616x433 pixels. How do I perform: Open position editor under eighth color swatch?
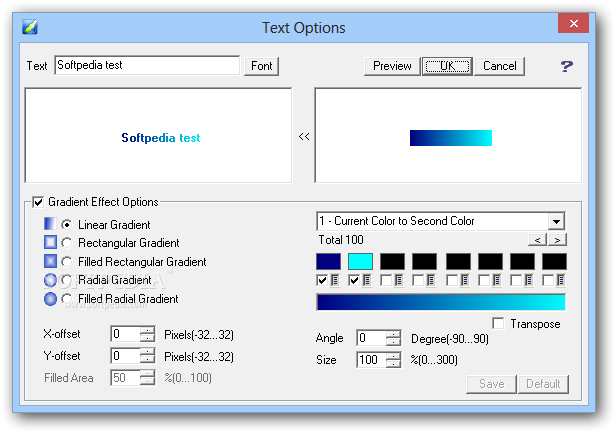(561, 280)
